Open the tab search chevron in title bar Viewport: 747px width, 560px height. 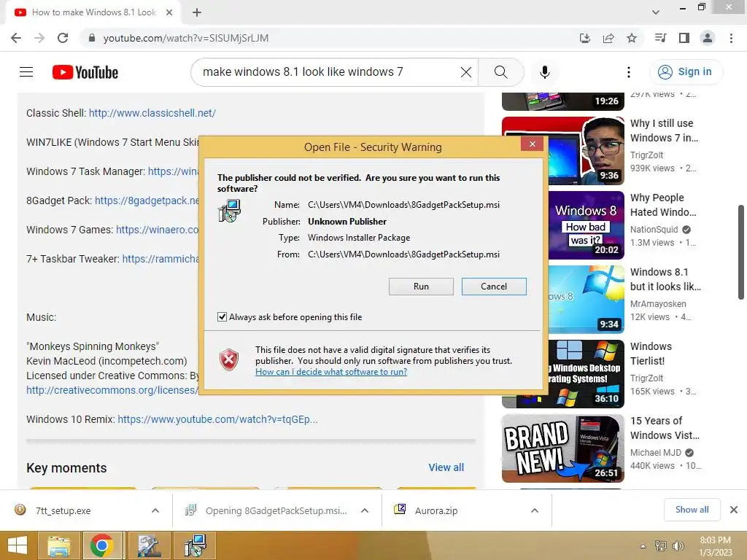tap(656, 12)
